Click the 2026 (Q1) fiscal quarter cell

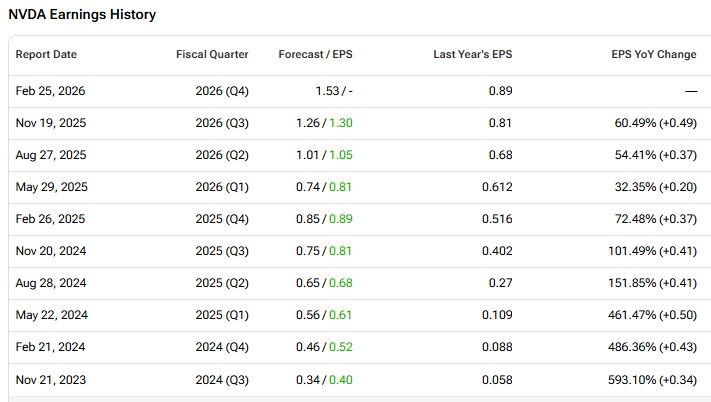pyautogui.click(x=222, y=187)
